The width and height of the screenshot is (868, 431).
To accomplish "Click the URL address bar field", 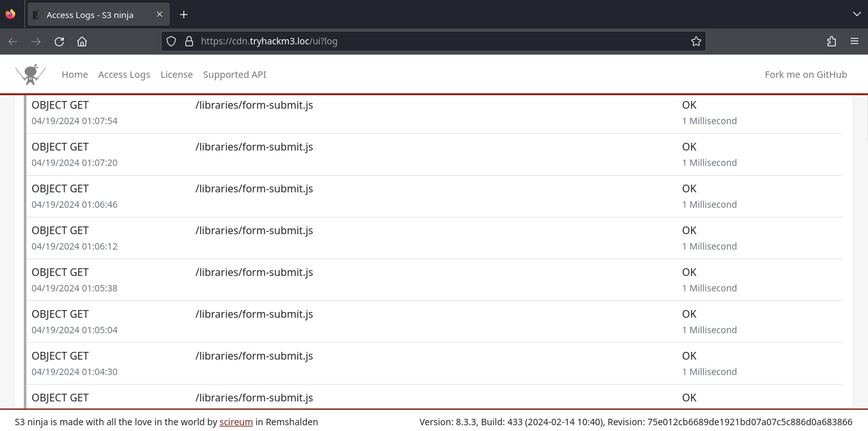I will click(x=438, y=41).
